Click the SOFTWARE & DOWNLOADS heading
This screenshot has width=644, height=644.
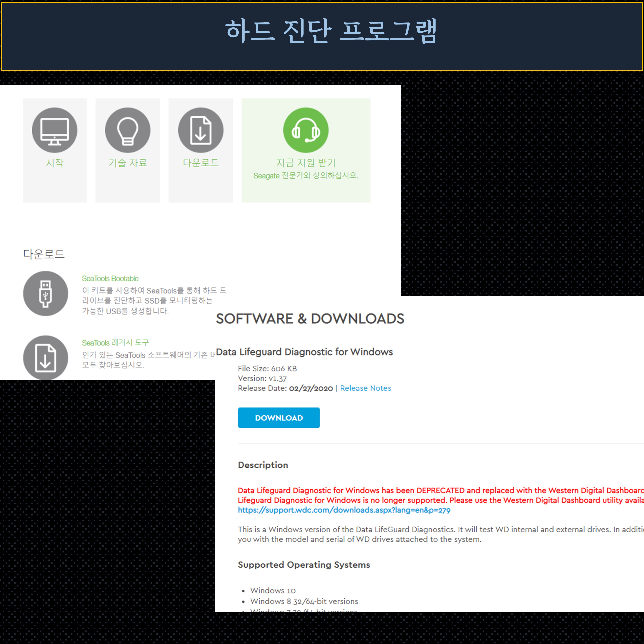pyautogui.click(x=310, y=319)
